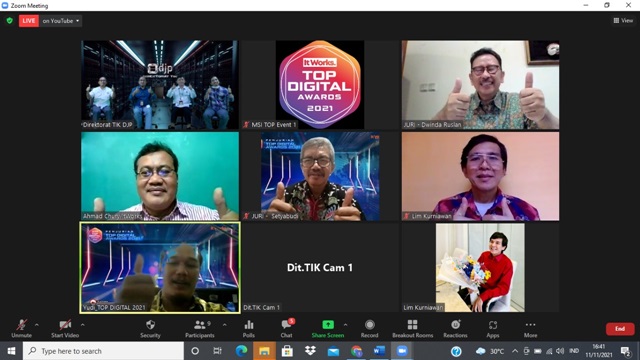Open the More options menu
The height and width of the screenshot is (360, 640).
(x=530, y=329)
